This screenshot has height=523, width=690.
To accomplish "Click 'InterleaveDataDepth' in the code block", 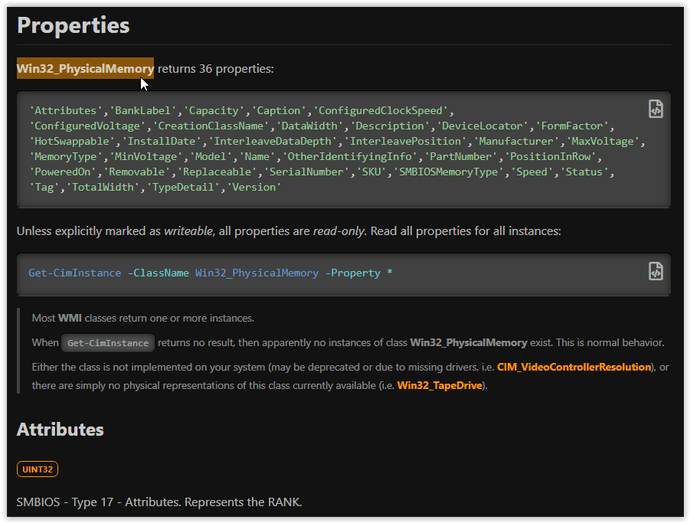I will (x=272, y=141).
